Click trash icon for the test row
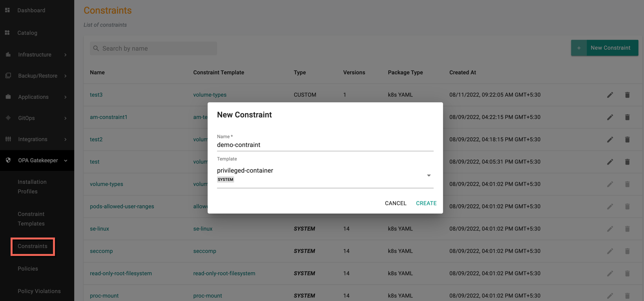The width and height of the screenshot is (644, 301). click(627, 162)
